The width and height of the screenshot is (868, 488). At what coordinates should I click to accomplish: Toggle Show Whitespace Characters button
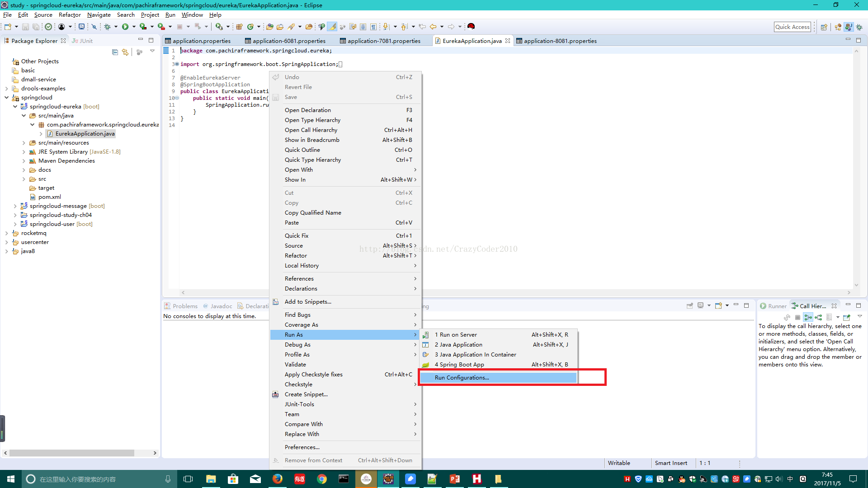coord(373,27)
